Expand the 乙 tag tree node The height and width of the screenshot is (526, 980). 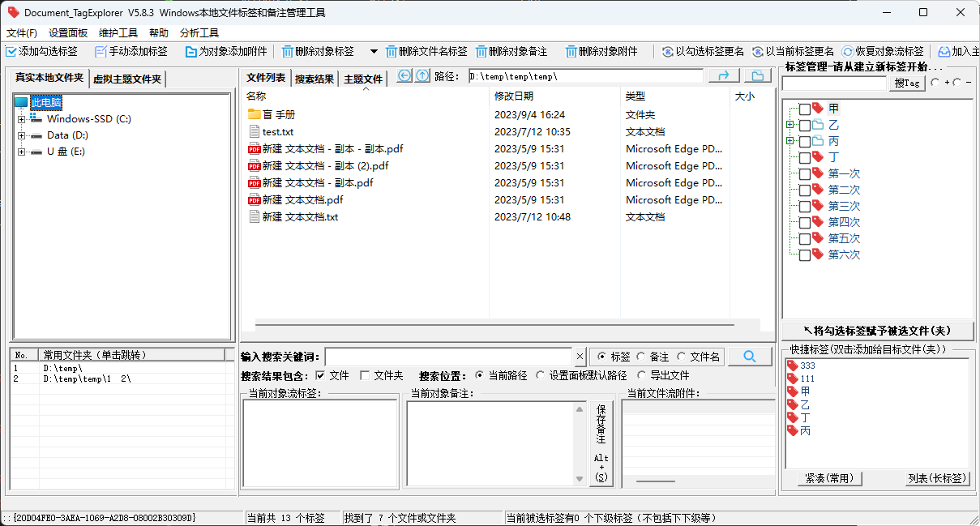click(x=789, y=125)
